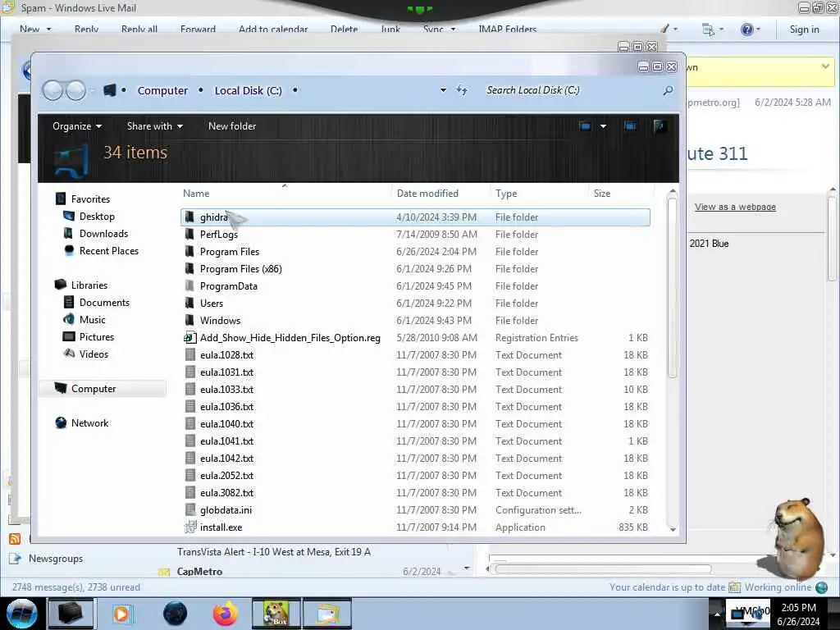Click the Back navigation button in Explorer
Screen dimensions: 840x630
[53, 90]
